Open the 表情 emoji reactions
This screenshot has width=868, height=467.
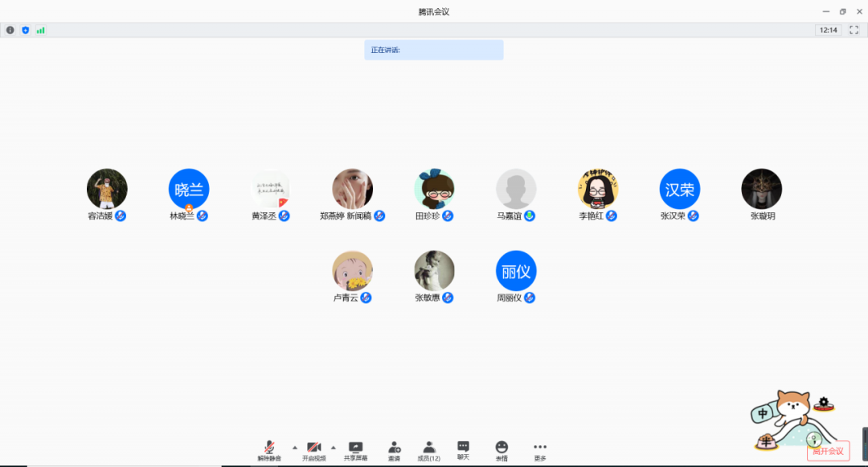[502, 449]
